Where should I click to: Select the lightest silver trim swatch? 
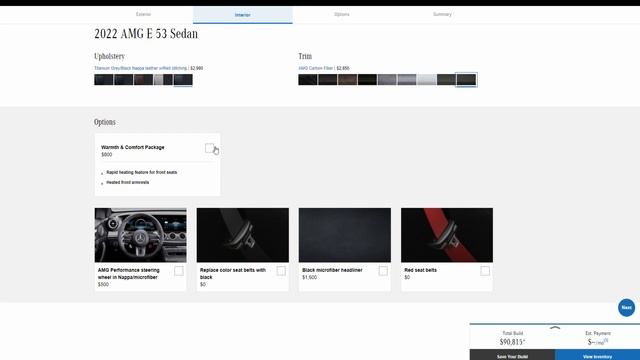427,80
